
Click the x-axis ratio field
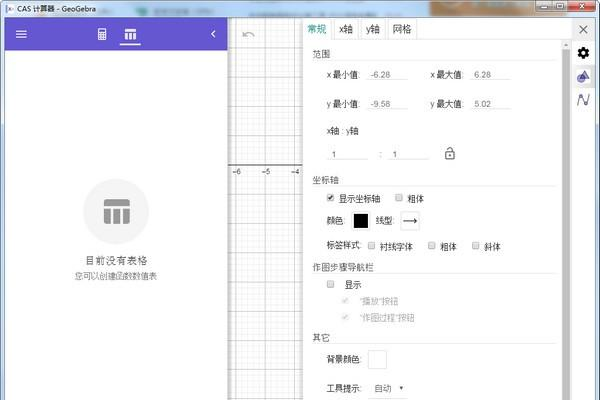point(347,154)
